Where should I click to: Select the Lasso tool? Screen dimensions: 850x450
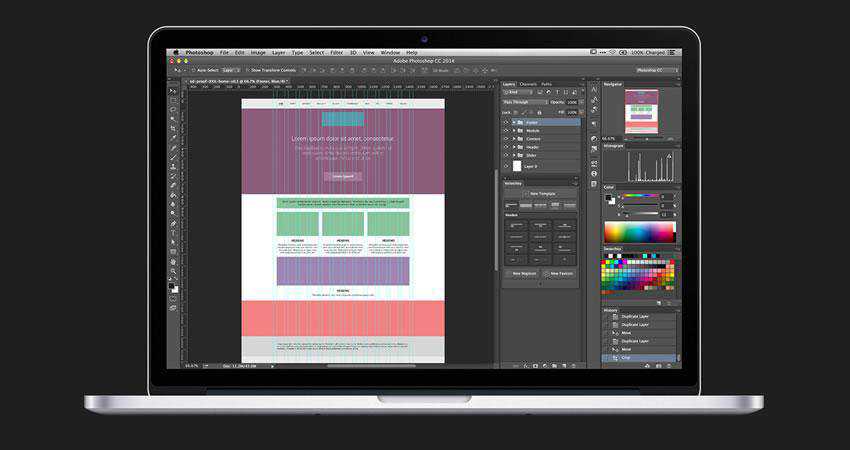[x=173, y=110]
